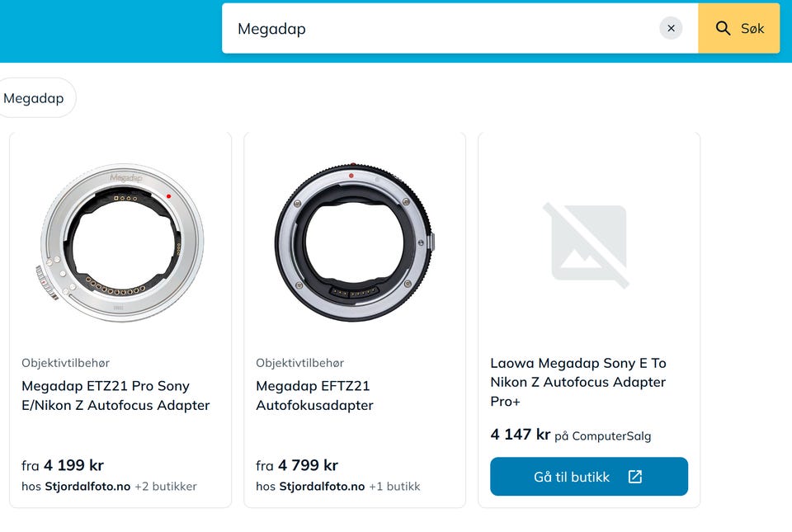
Task: Select the Megadap filter chip
Action: click(x=35, y=98)
